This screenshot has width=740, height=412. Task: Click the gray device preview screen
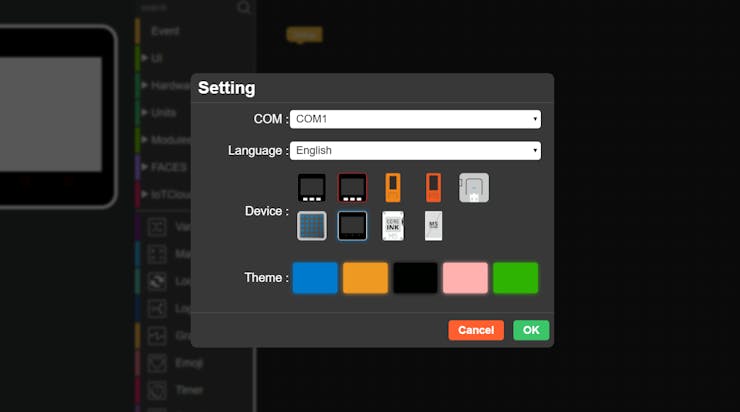point(51,115)
